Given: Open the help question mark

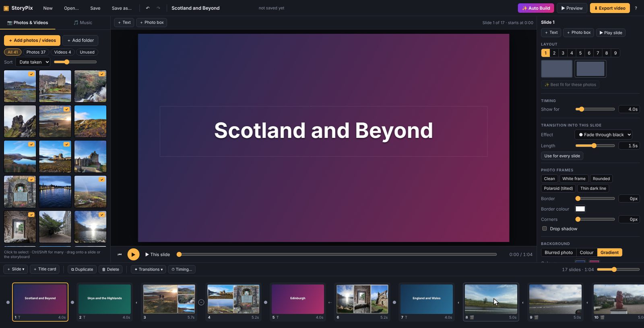Looking at the screenshot, I should [x=636, y=8].
